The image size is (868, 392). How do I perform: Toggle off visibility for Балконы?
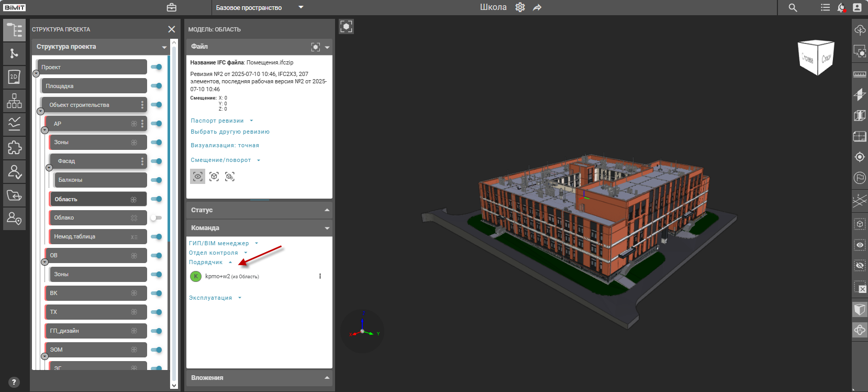156,180
